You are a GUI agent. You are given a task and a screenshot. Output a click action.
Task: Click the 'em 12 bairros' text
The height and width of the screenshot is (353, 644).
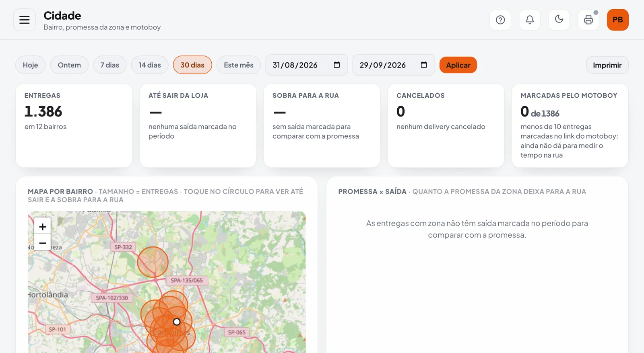[45, 127]
